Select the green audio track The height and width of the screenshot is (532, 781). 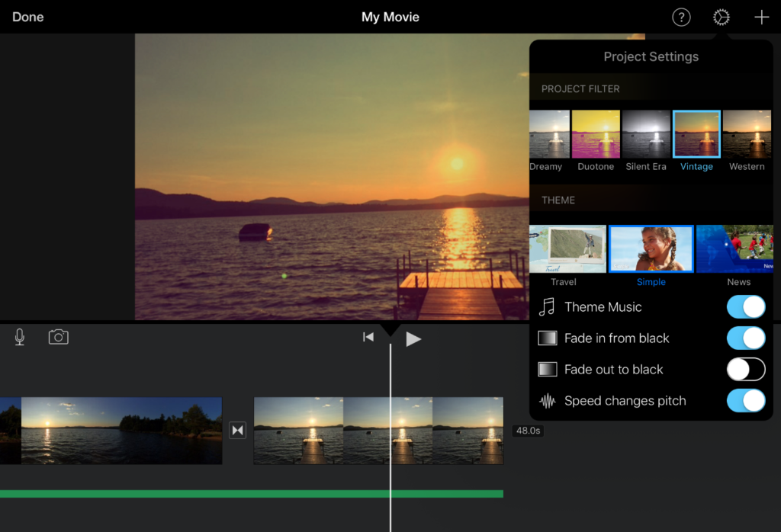pos(252,494)
